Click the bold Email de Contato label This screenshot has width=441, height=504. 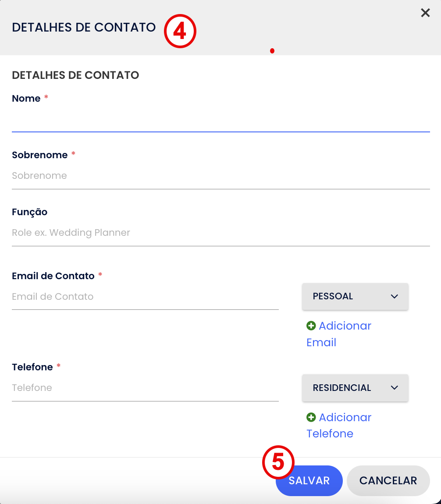[x=53, y=276]
